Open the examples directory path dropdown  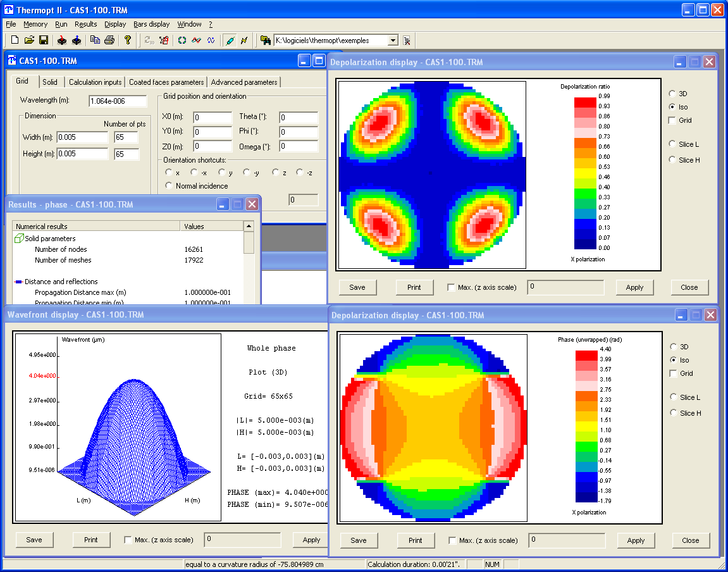pos(393,40)
